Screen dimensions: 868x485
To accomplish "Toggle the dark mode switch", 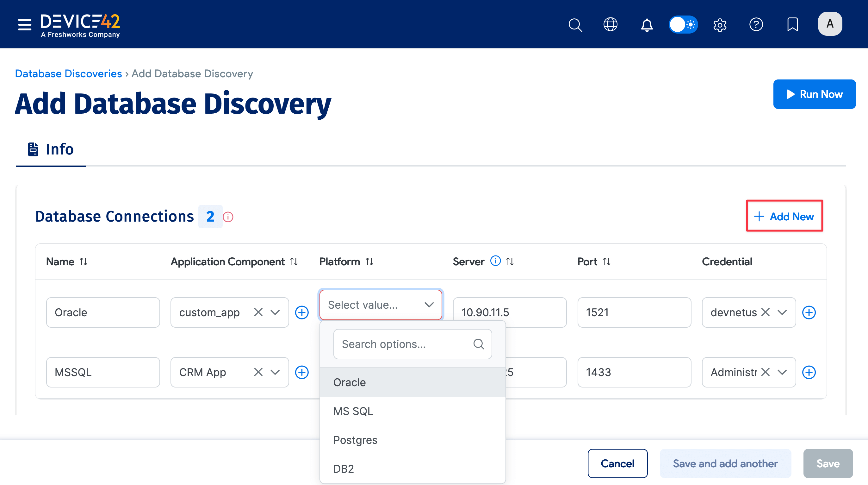I will tap(683, 24).
